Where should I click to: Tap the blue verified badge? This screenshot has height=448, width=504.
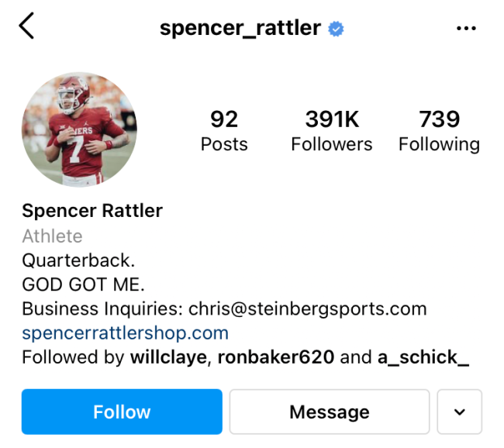coord(337,29)
